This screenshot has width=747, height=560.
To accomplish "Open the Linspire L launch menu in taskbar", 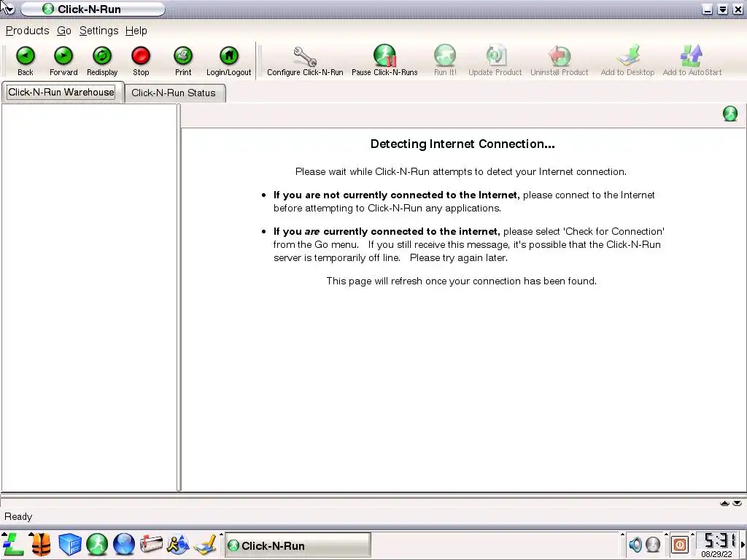I will pos(13,544).
